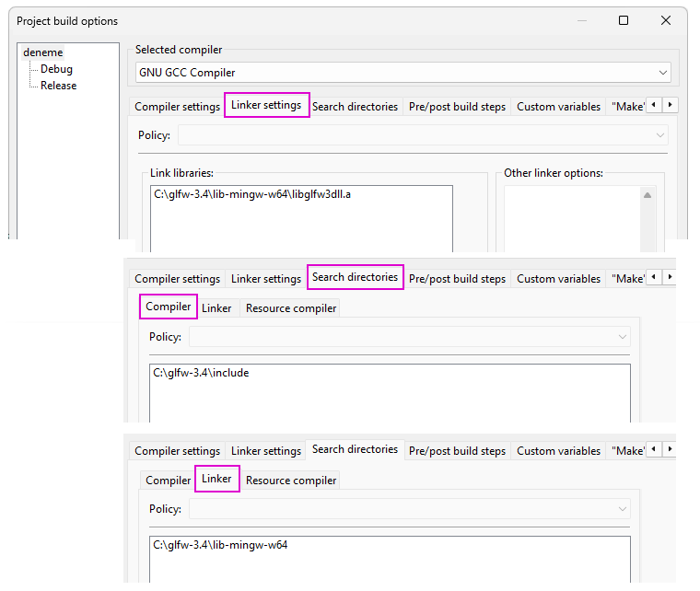Open Compiler settings tab in bottom panel

coord(177,451)
